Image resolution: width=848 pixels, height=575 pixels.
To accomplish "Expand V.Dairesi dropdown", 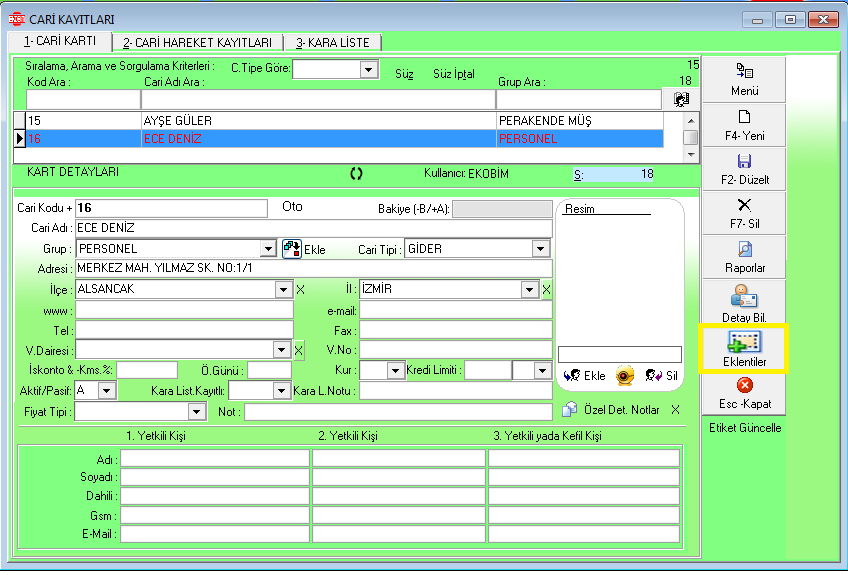I will pyautogui.click(x=281, y=350).
